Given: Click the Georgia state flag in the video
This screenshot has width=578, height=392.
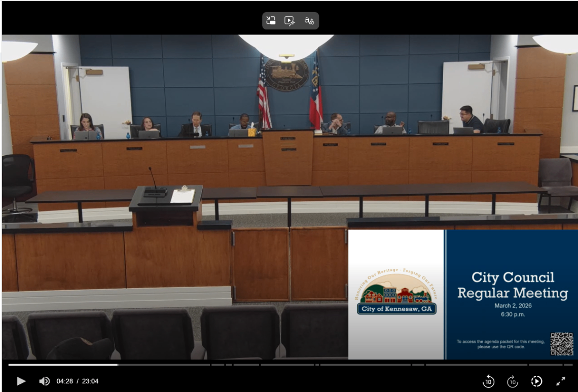Looking at the screenshot, I should [315, 94].
